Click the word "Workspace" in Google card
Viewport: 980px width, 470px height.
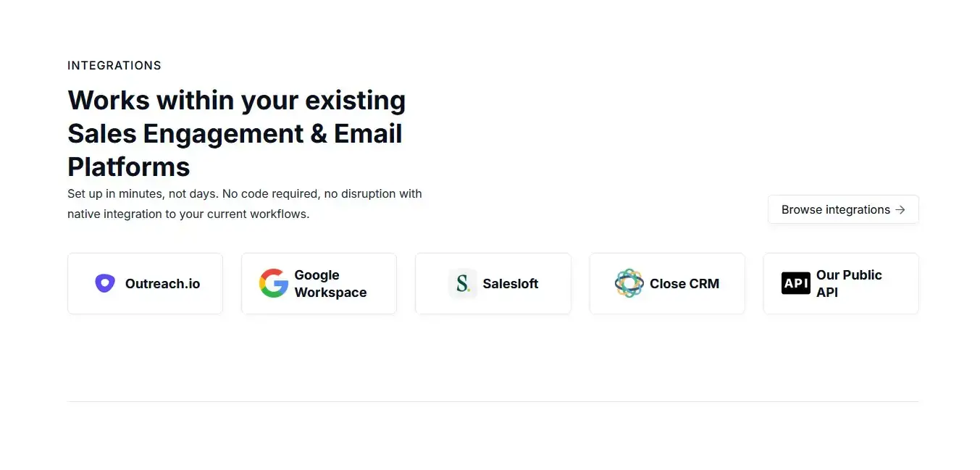click(x=330, y=293)
